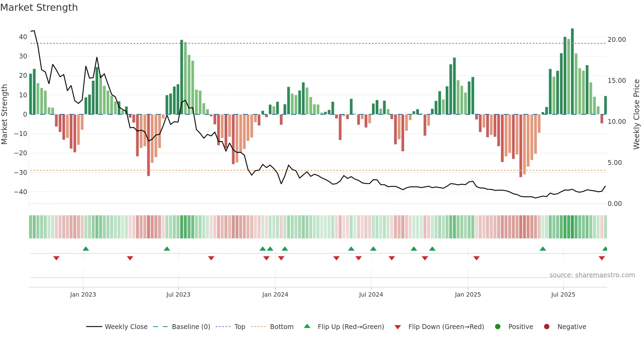
Task: Click the green Positive legend dot
Action: (x=498, y=327)
